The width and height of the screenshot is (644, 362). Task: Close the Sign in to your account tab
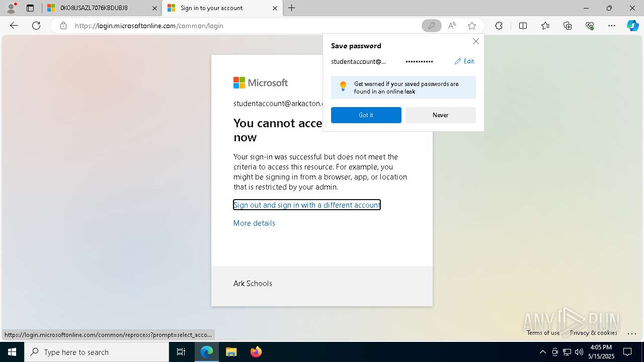tap(275, 8)
